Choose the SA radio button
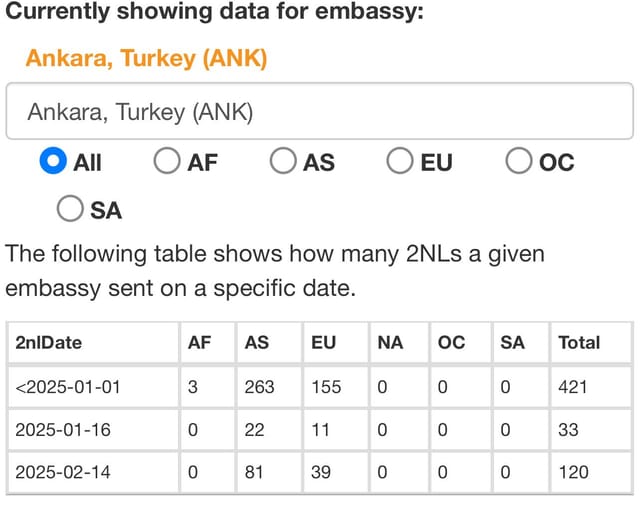 pyautogui.click(x=70, y=209)
